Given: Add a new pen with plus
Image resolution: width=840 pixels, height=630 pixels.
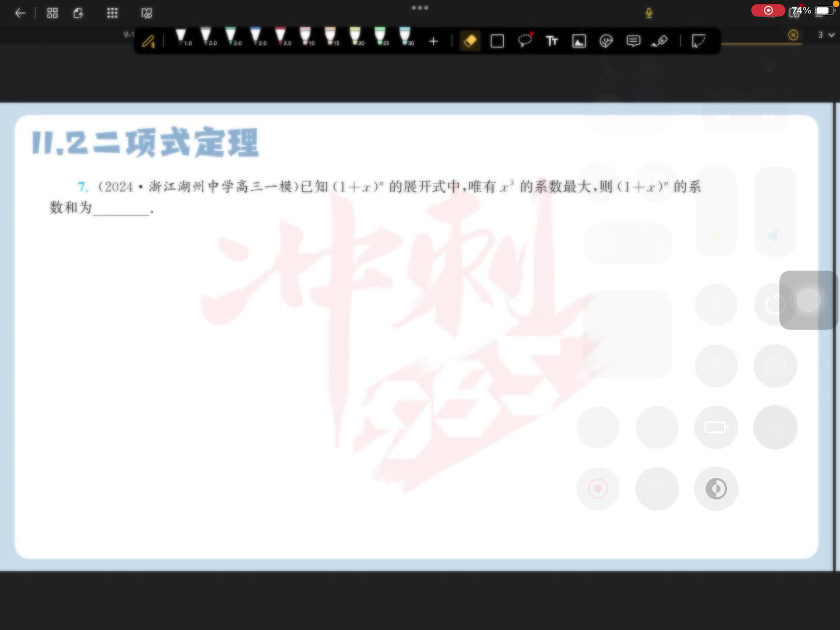Looking at the screenshot, I should coord(433,41).
